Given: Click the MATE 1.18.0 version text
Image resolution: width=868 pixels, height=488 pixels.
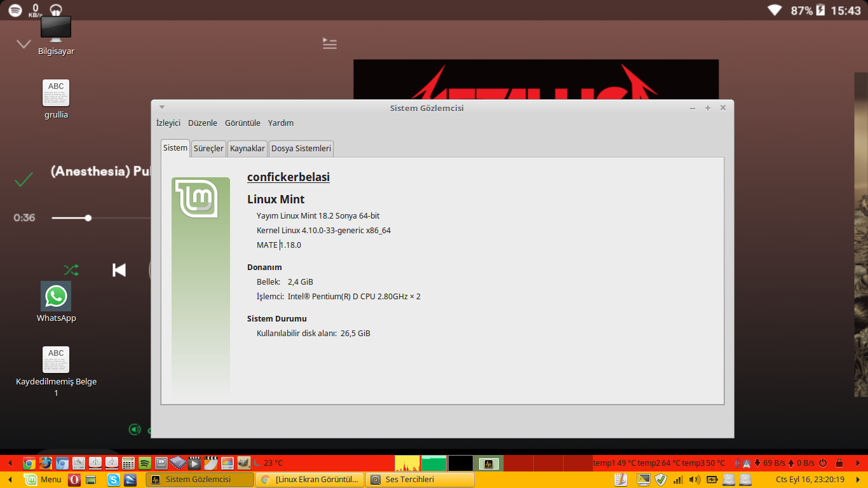Looking at the screenshot, I should [x=279, y=245].
